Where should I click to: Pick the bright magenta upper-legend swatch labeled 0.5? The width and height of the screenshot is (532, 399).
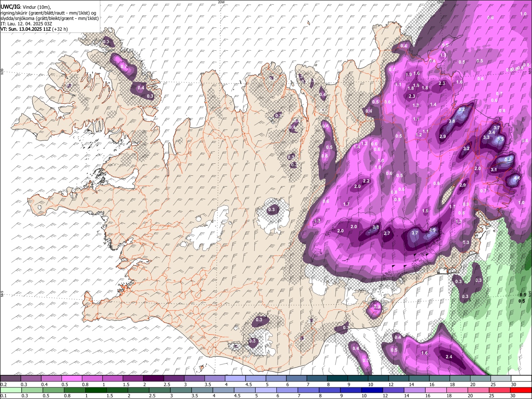(71, 379)
